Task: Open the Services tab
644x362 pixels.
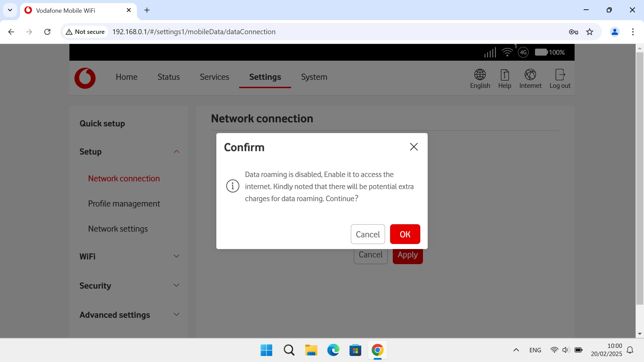Action: point(214,77)
